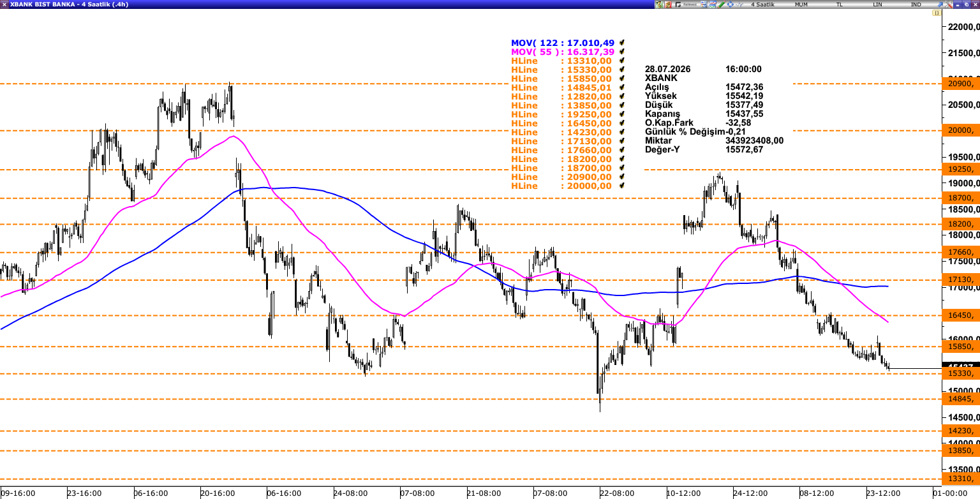The width and height of the screenshot is (980, 499).
Task: Click the orange 16450 price level tag
Action: click(960, 315)
